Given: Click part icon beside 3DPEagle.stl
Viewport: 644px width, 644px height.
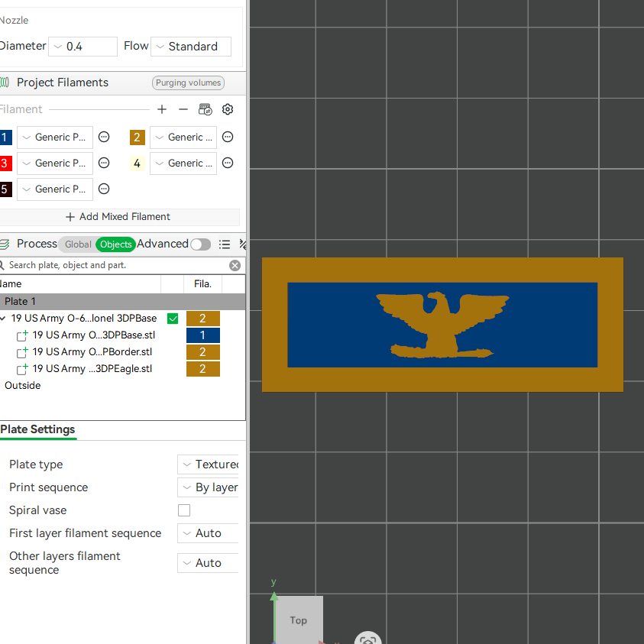Looking at the screenshot, I should [x=22, y=369].
